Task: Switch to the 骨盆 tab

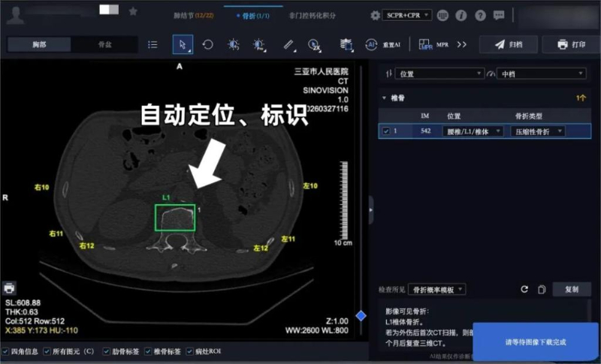Action: pyautogui.click(x=104, y=45)
